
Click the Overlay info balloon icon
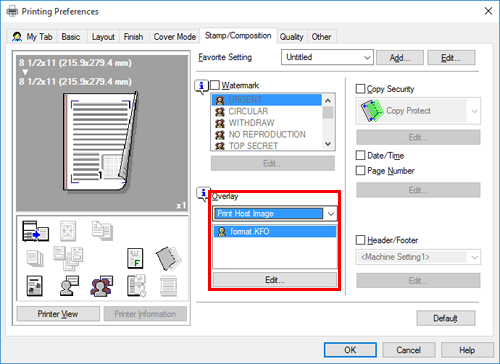[203, 194]
